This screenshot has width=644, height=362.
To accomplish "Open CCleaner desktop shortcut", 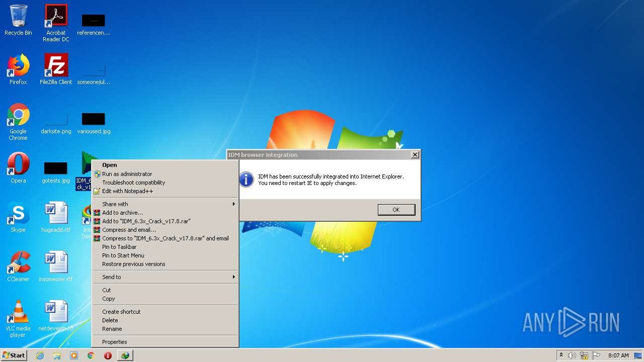I will point(18,266).
